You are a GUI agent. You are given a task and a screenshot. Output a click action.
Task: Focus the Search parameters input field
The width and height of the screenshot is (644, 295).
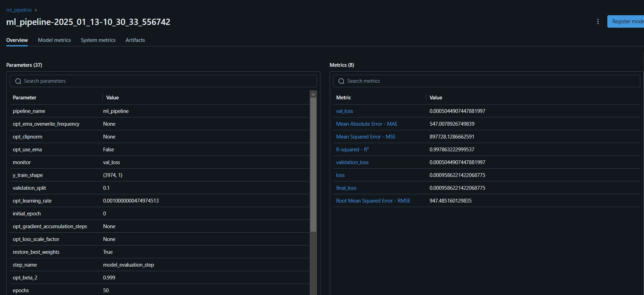tap(166, 81)
